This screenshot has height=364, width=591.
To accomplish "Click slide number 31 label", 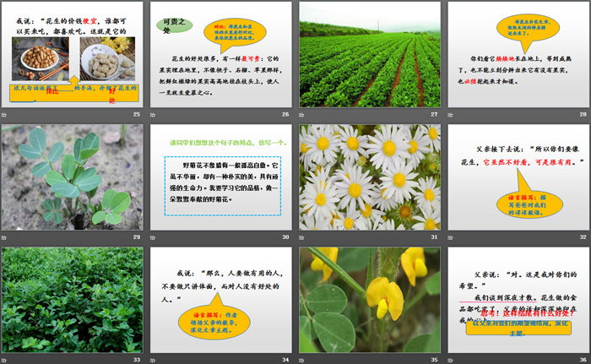I will (x=434, y=236).
